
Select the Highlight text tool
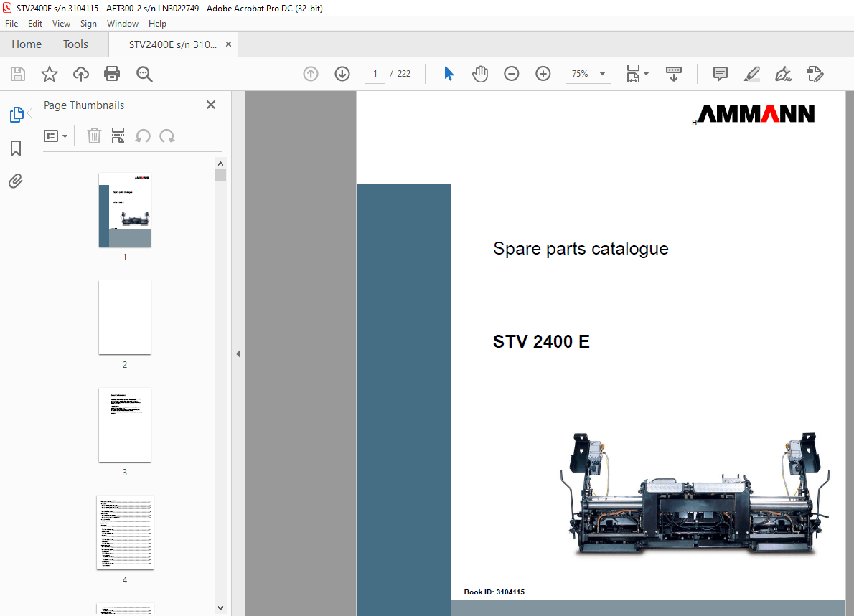[751, 73]
